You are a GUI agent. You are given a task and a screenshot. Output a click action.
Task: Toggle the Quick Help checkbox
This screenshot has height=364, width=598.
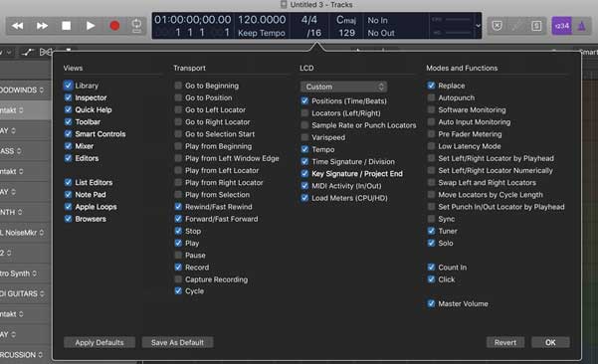pos(68,109)
